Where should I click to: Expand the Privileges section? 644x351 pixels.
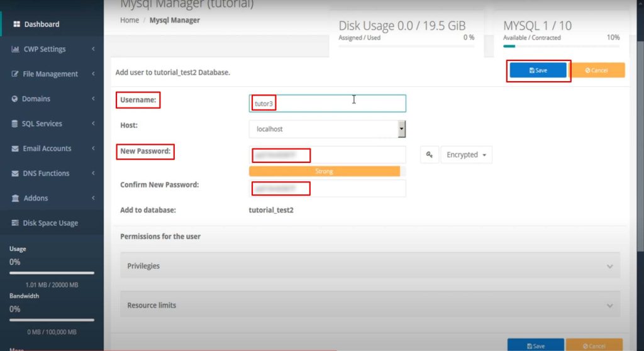370,266
